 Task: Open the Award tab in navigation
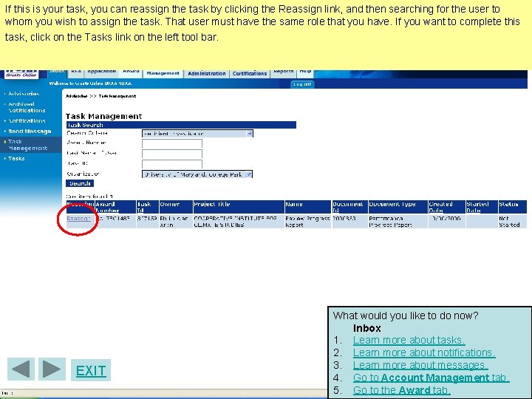[131, 72]
